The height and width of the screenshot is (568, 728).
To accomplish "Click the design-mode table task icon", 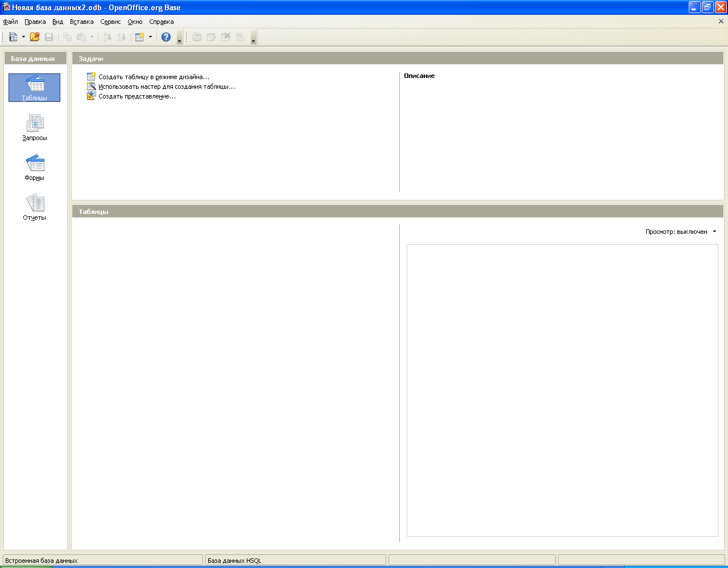I will click(91, 77).
